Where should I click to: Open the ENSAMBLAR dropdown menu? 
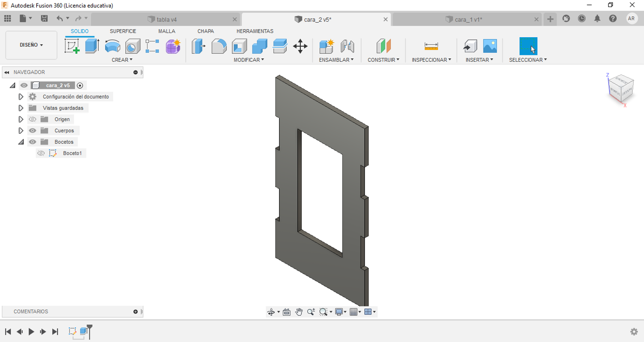(336, 60)
